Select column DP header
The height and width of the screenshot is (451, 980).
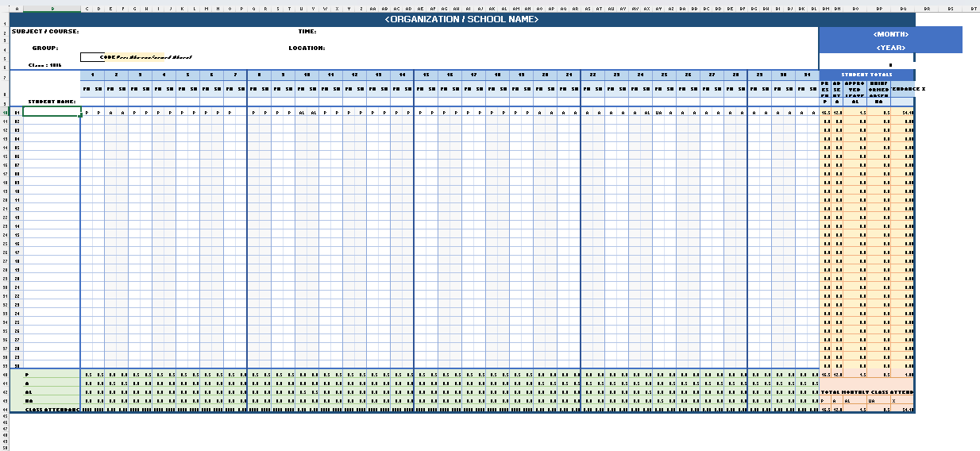coord(878,9)
